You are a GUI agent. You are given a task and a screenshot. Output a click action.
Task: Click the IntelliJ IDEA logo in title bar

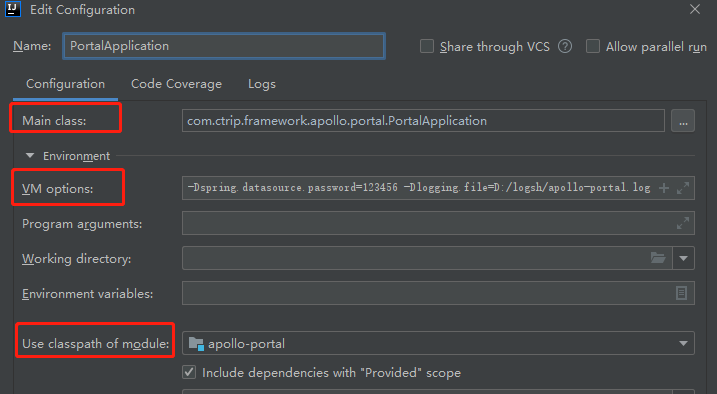[x=12, y=9]
